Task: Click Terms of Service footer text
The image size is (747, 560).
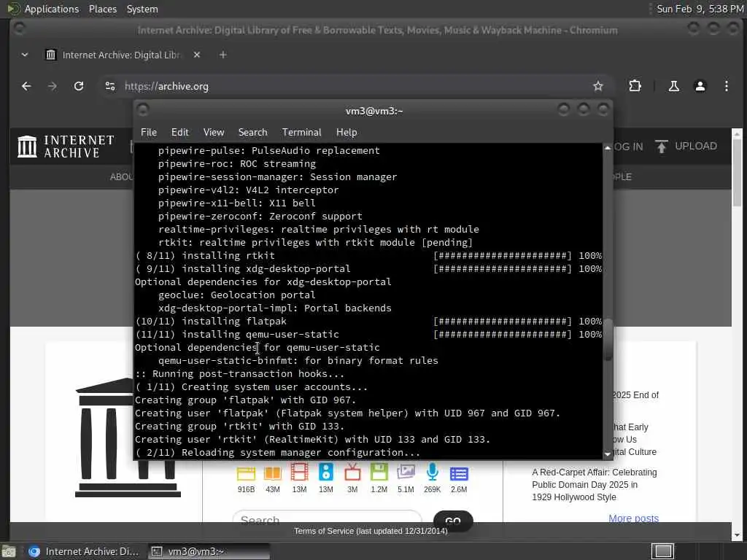Action: point(371,531)
